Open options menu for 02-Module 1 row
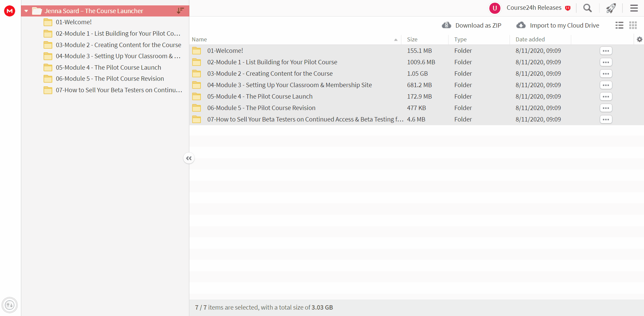 [606, 62]
